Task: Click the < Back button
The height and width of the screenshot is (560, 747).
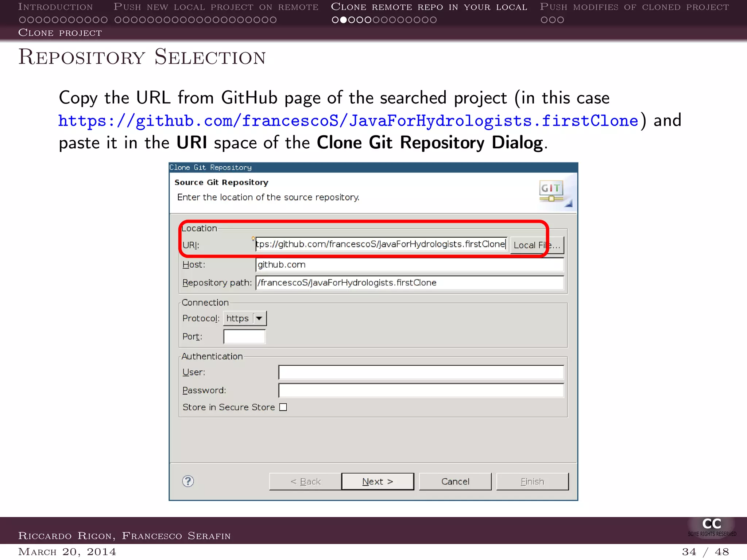Action: click(305, 482)
